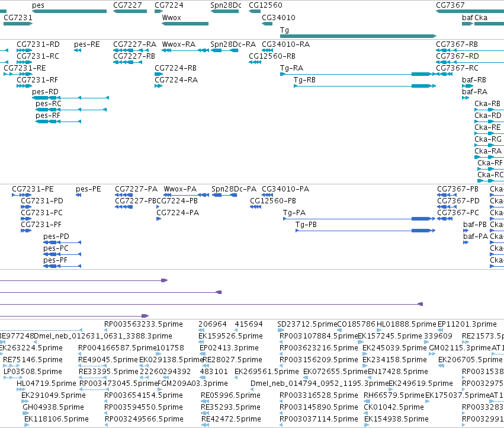Click protein pes-PE label
The height and width of the screenshot is (428, 504).
[x=88, y=189]
